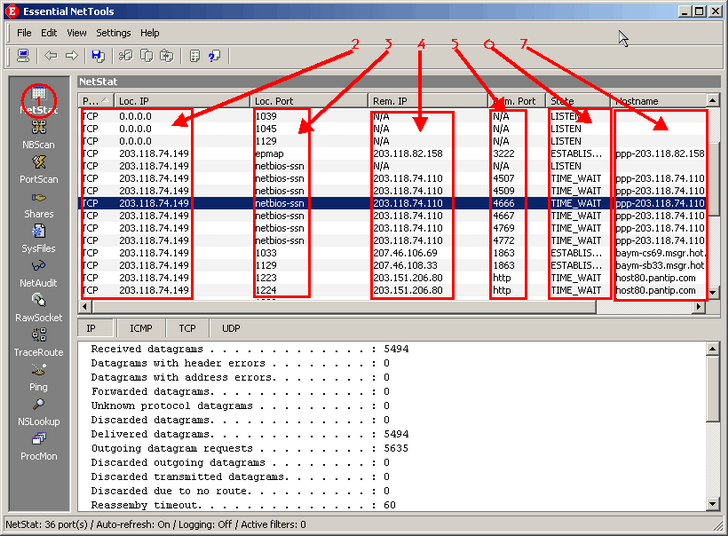Click the Save floppy disk toolbar icon
The image size is (728, 536).
[98, 56]
